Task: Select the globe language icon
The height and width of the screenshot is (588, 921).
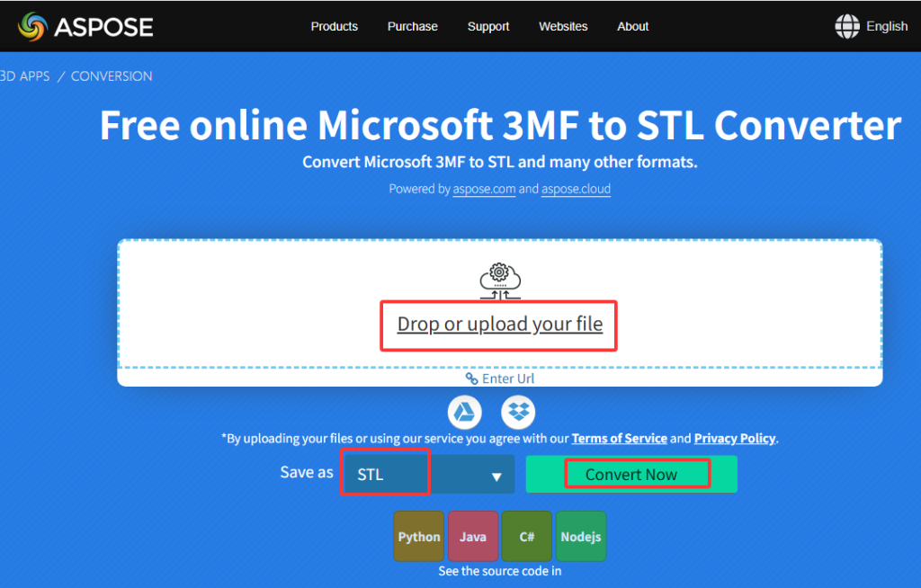Action: pyautogui.click(x=846, y=26)
